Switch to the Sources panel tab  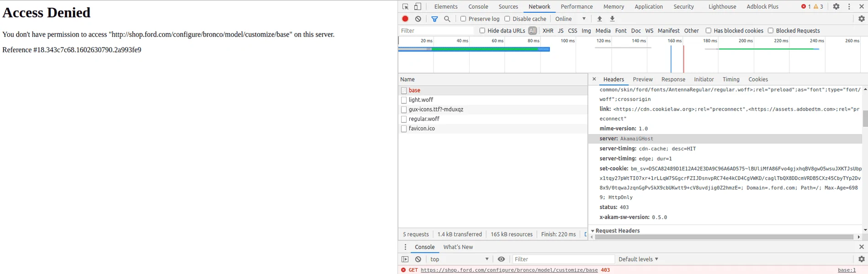click(x=508, y=6)
